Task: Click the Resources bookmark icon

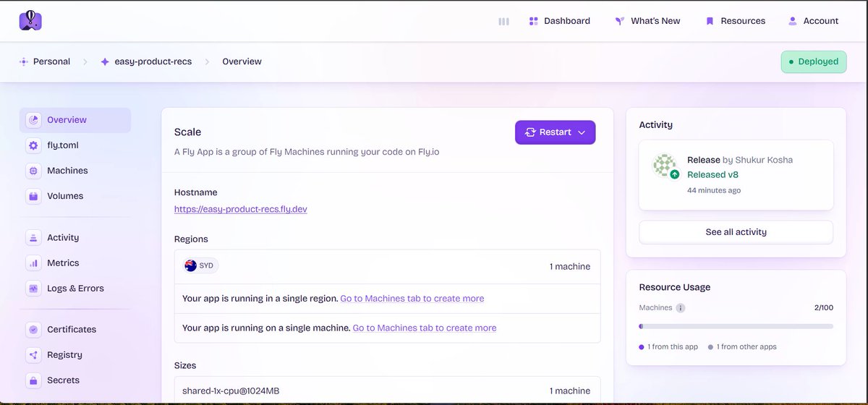Action: point(710,21)
